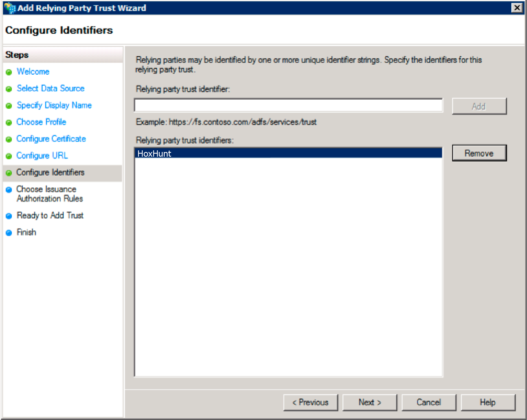527x420 pixels.
Task: Jump to Choose Profile step
Action: point(41,122)
